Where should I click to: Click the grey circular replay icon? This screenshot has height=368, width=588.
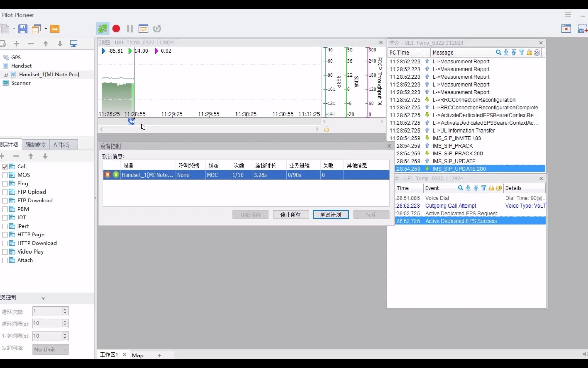pyautogui.click(x=157, y=29)
